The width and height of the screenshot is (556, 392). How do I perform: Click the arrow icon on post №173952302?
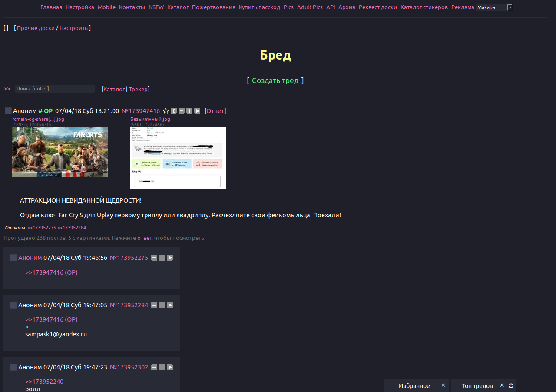[170, 367]
